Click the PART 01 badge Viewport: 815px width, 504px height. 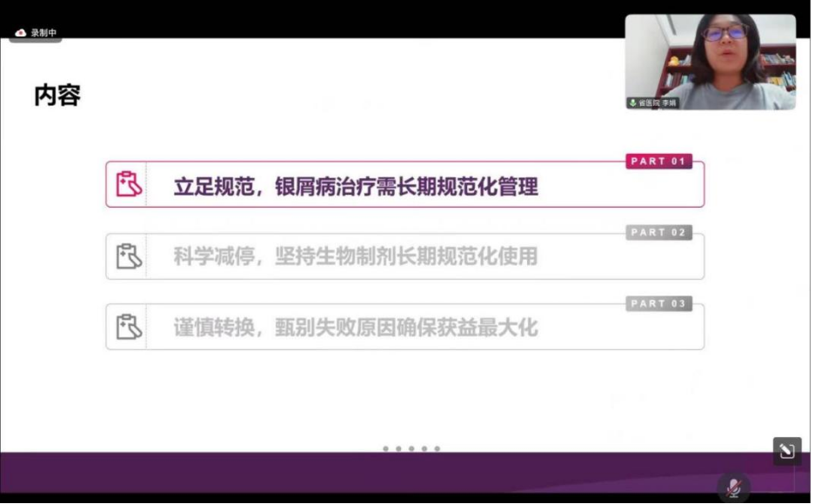[658, 162]
